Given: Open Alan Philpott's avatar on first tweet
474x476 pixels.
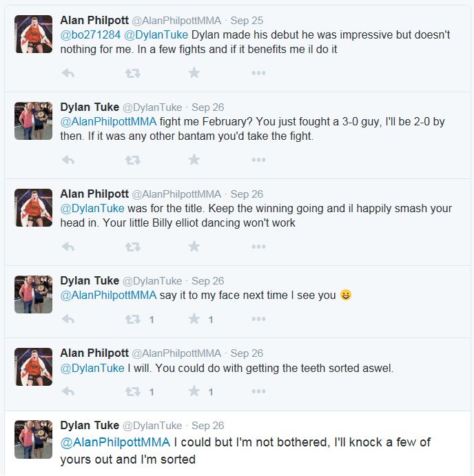Looking at the screenshot, I should [x=33, y=34].
